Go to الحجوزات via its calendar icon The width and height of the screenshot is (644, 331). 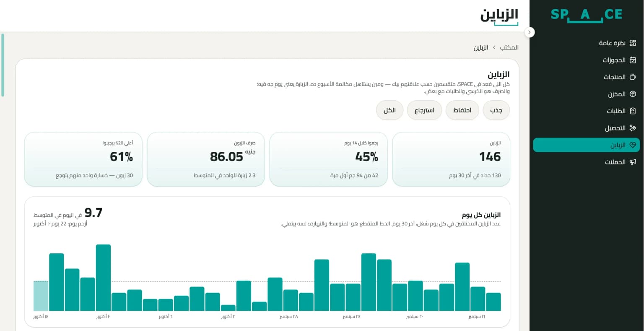[633, 60]
